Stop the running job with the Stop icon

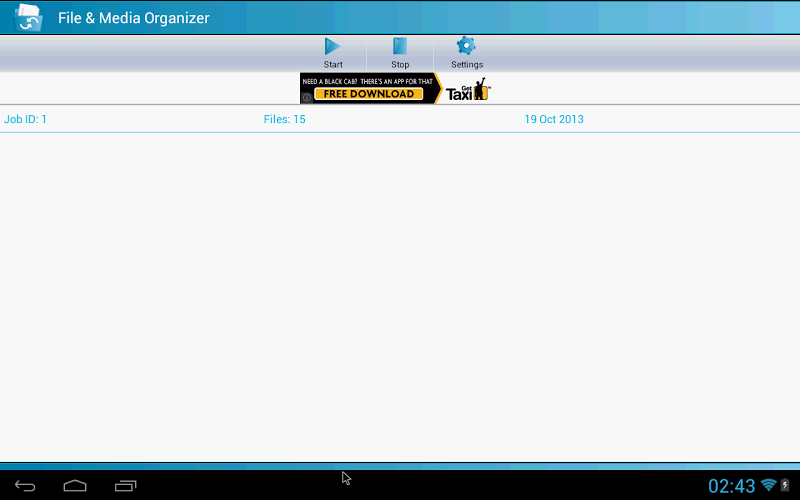click(x=400, y=46)
